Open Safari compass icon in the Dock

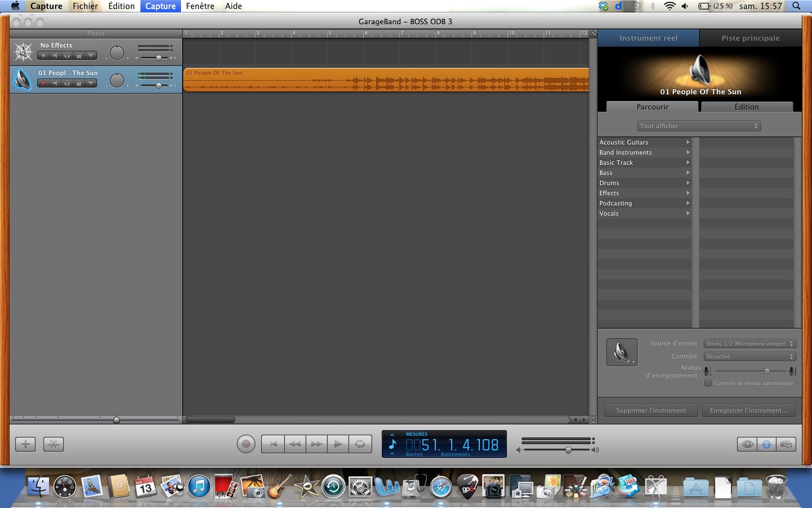click(441, 487)
